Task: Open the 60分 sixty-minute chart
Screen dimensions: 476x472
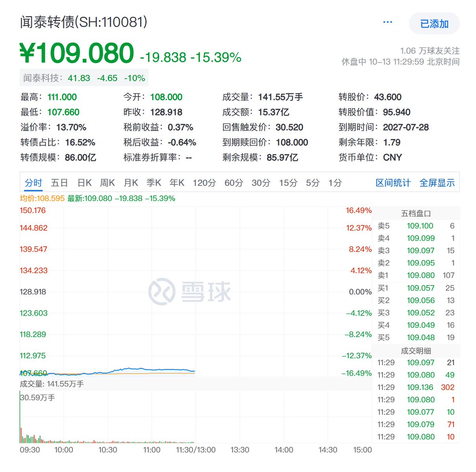Action: coord(232,183)
